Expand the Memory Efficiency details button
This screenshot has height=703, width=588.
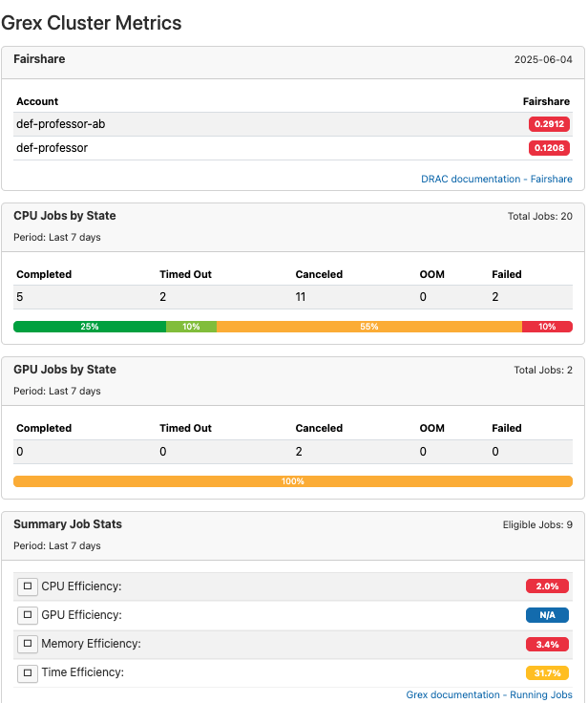28,644
